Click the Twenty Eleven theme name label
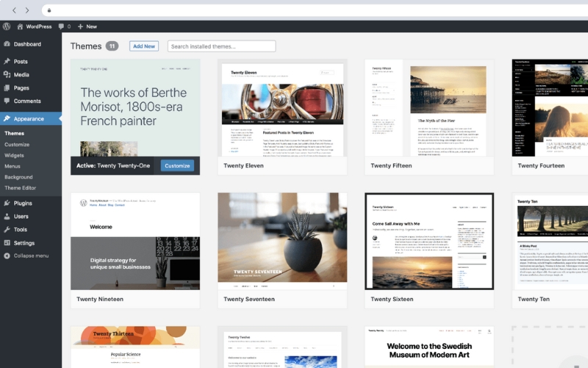The width and height of the screenshot is (588, 368). point(243,166)
